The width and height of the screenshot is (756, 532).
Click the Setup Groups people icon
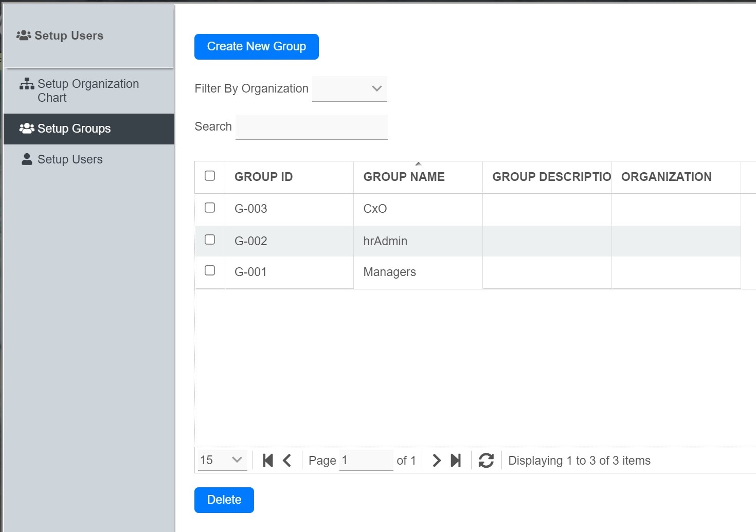[x=27, y=129]
